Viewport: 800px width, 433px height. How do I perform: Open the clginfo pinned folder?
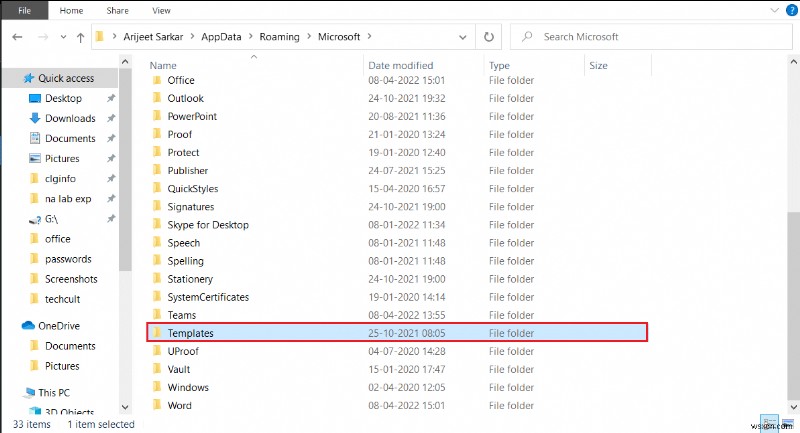(x=60, y=179)
